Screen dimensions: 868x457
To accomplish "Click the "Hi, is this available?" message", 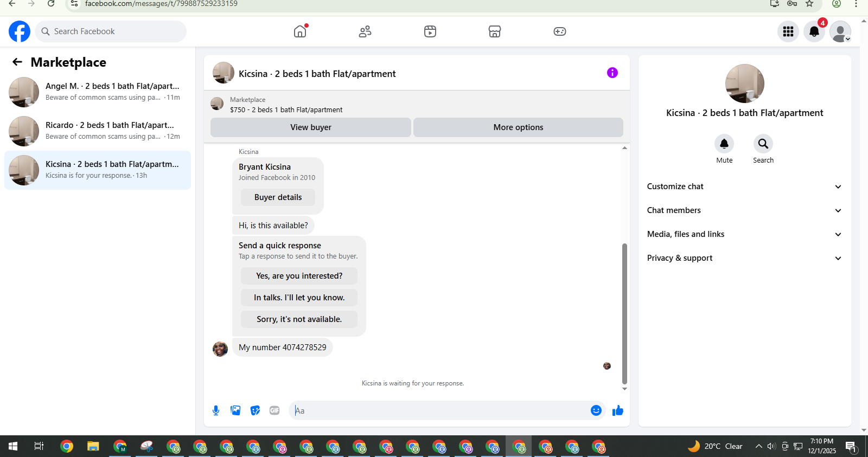I will click(273, 226).
